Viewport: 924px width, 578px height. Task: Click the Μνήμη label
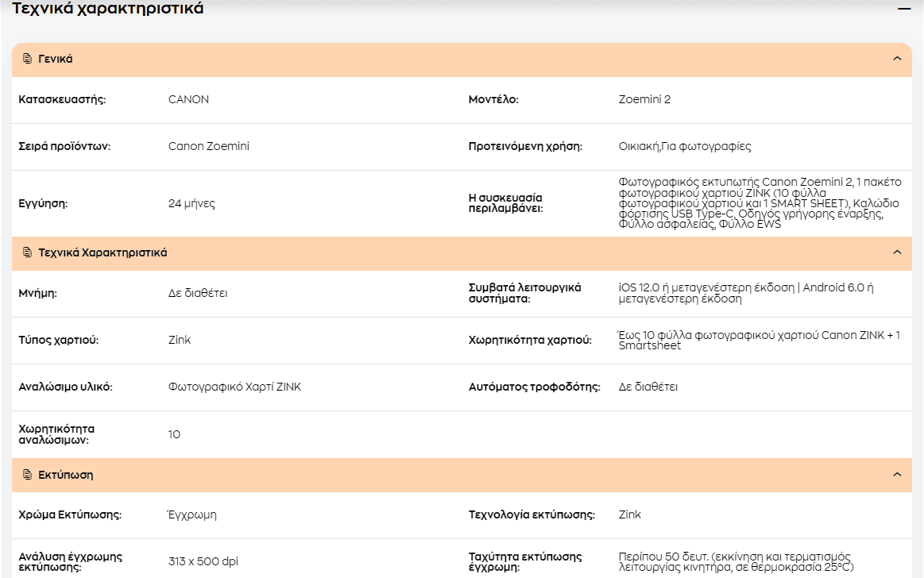point(37,293)
